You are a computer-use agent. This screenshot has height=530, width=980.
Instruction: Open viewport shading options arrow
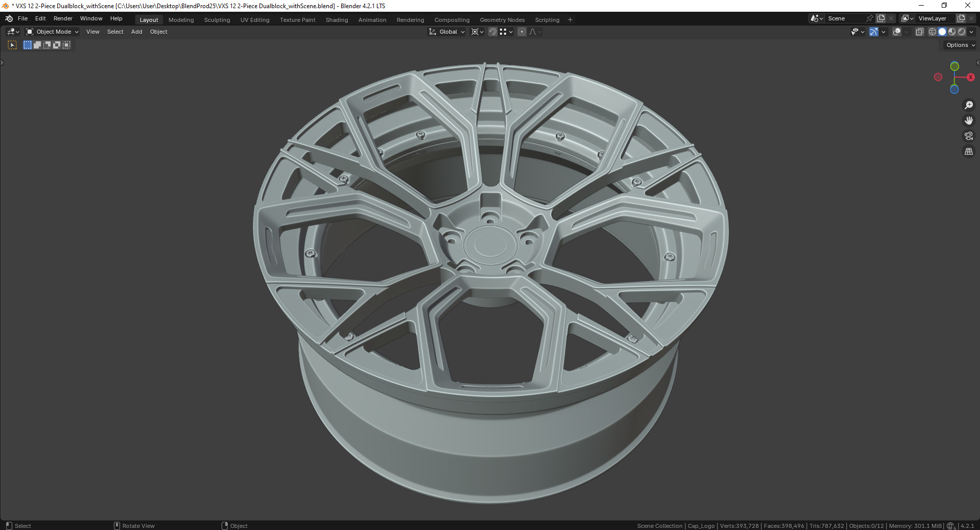(x=971, y=32)
